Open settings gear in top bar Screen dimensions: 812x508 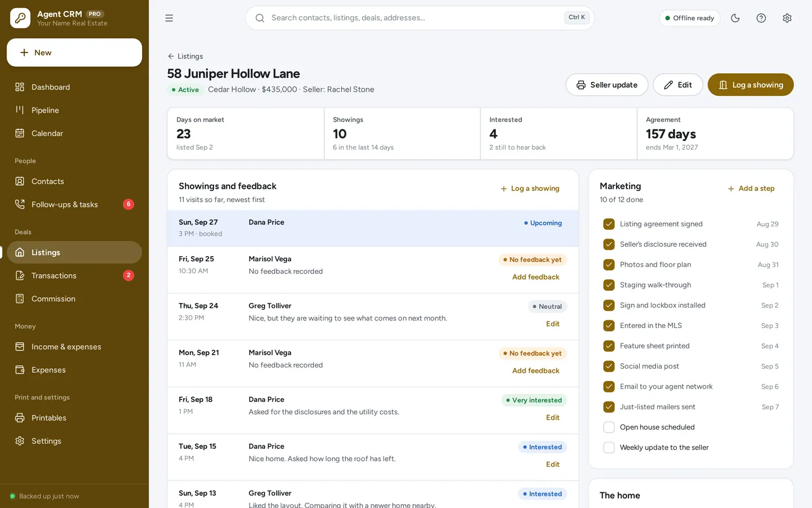coord(787,18)
